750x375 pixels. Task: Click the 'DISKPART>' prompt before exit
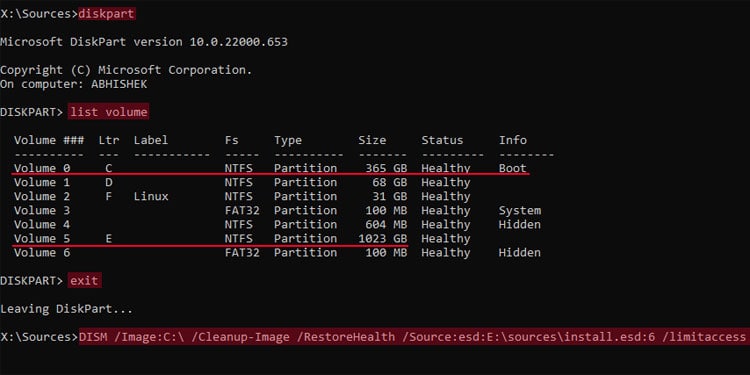(x=32, y=280)
